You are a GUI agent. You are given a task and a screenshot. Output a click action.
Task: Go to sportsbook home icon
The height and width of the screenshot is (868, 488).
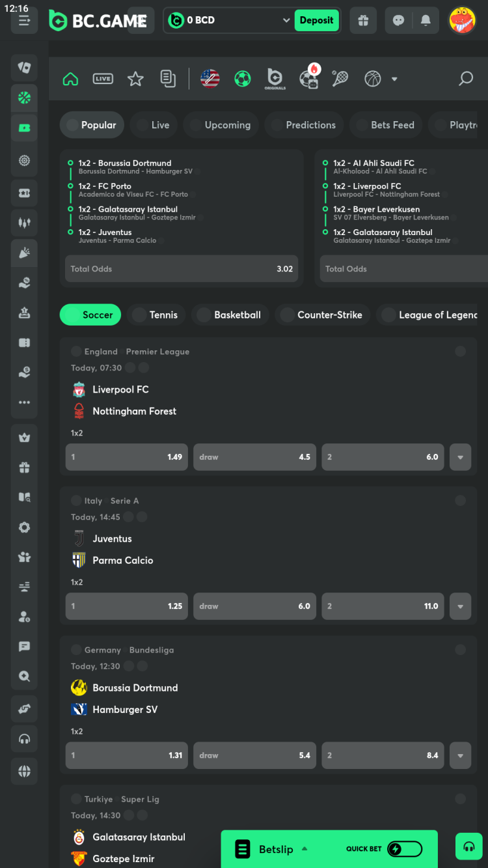70,79
